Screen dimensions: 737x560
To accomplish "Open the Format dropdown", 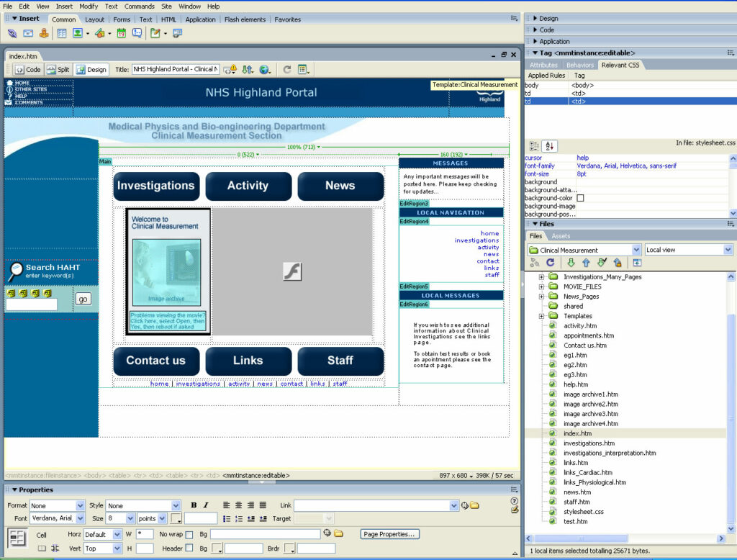I will [81, 506].
